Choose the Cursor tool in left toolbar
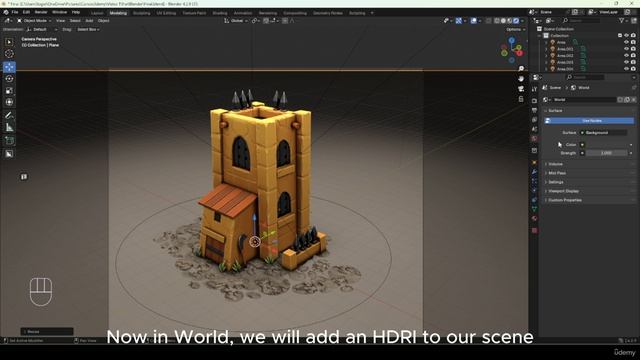Screen dimensions: 640x360 tap(9, 54)
